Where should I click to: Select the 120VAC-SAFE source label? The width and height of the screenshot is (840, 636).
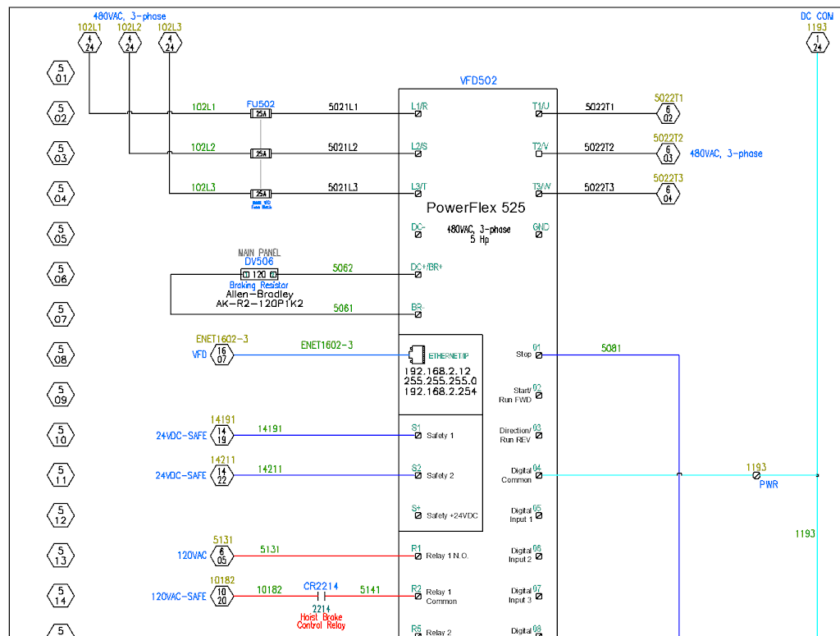click(178, 597)
